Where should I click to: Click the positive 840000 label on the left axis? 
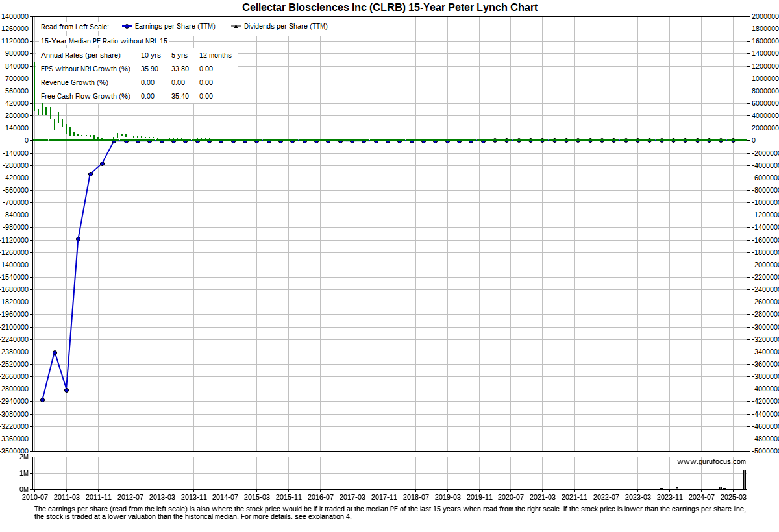point(18,66)
